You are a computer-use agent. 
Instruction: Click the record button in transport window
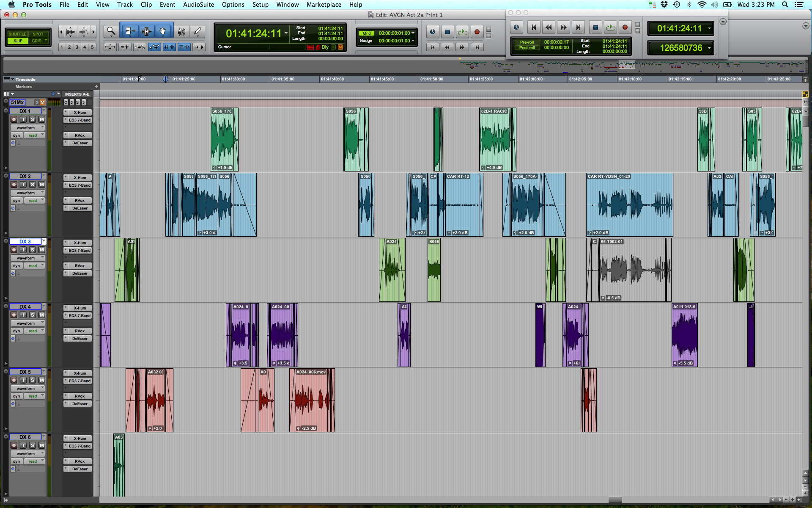click(x=625, y=27)
